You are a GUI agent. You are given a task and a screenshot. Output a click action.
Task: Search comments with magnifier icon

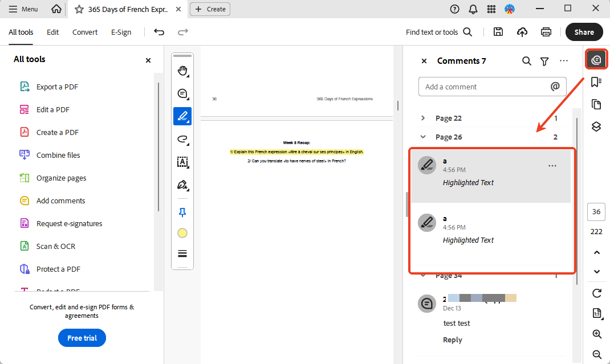[x=527, y=61]
